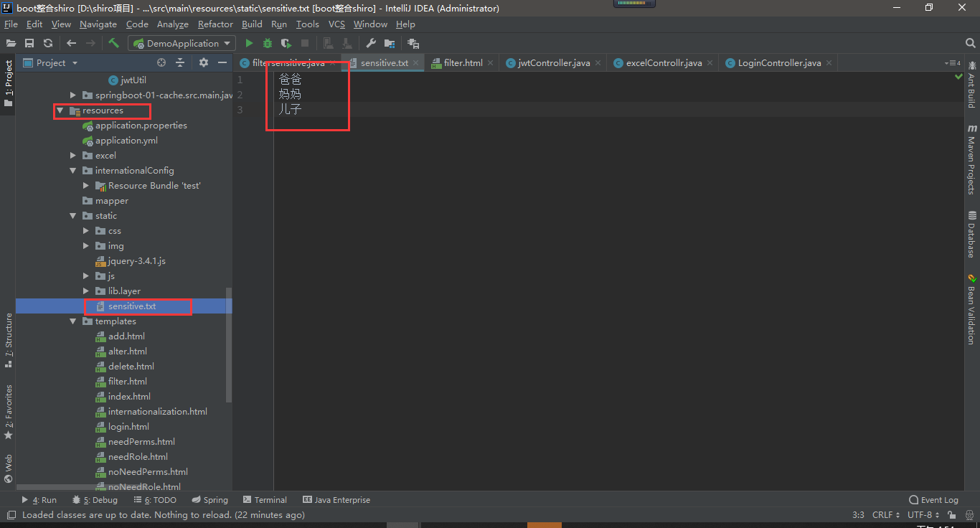Open the Web tool window

click(x=9, y=468)
